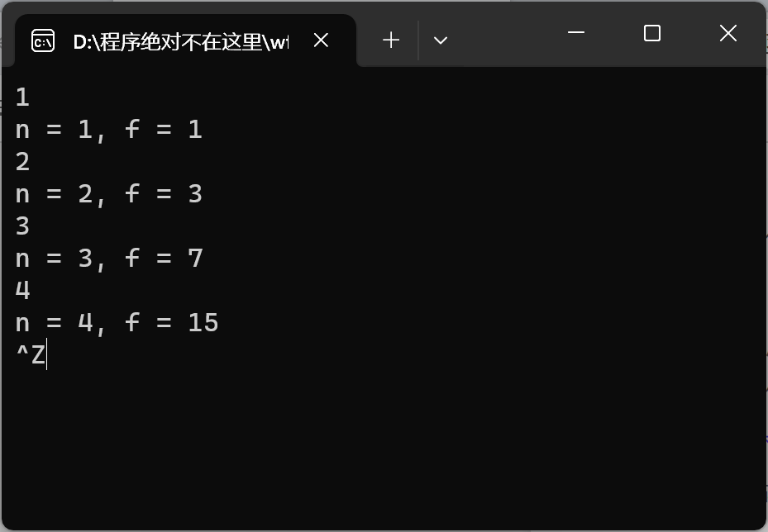Click the output line "n = 1, f = 1"

pyautogui.click(x=109, y=130)
